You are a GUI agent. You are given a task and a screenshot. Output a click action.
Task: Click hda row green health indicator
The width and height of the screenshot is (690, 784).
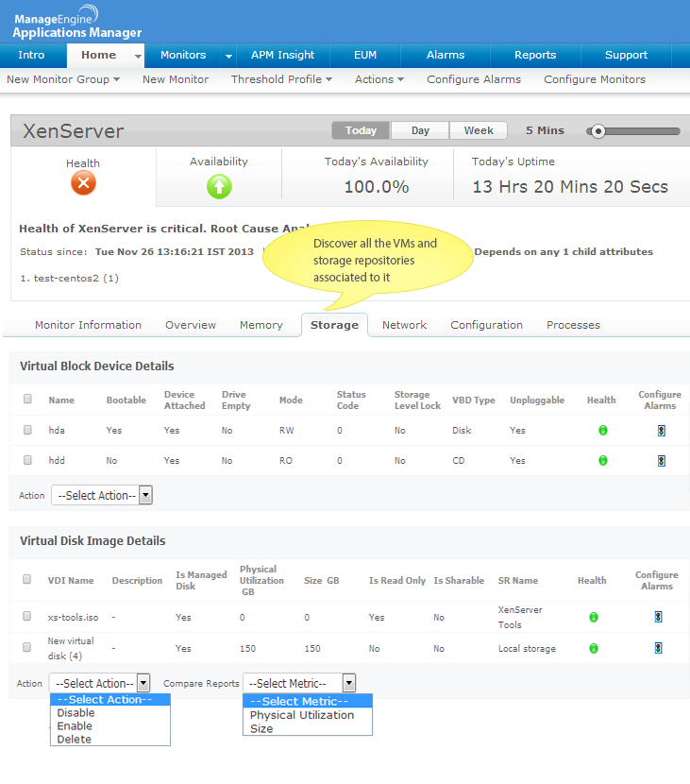point(603,430)
